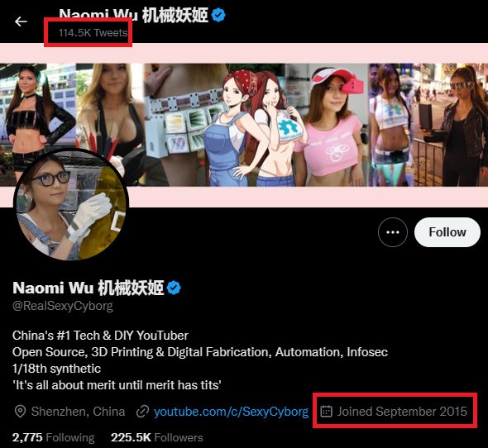The width and height of the screenshot is (488, 448).
Task: Click the large Naomi Wu profile name
Action: [88, 288]
